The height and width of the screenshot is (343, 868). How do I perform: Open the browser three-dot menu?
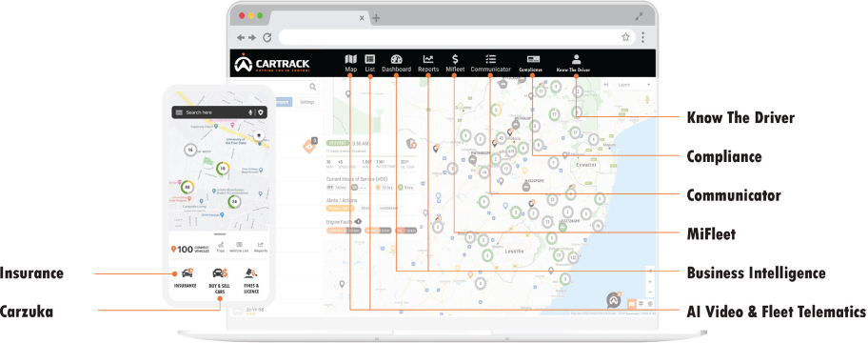(x=642, y=37)
